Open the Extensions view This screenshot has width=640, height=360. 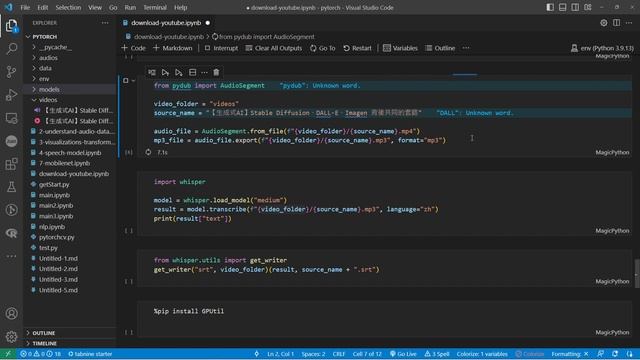click(11, 164)
